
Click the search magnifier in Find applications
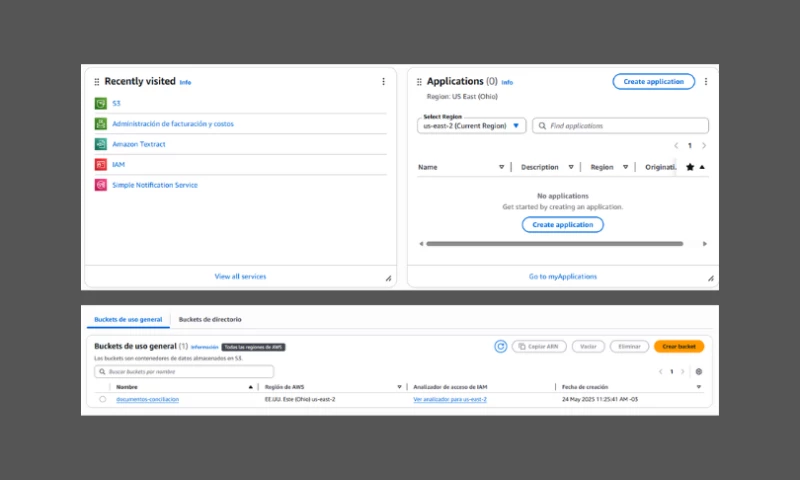(542, 126)
